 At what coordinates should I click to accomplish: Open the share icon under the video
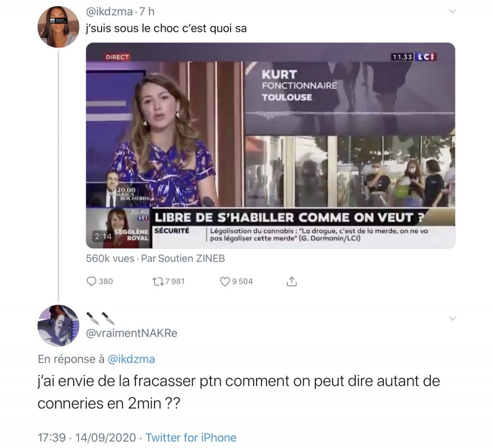click(291, 282)
